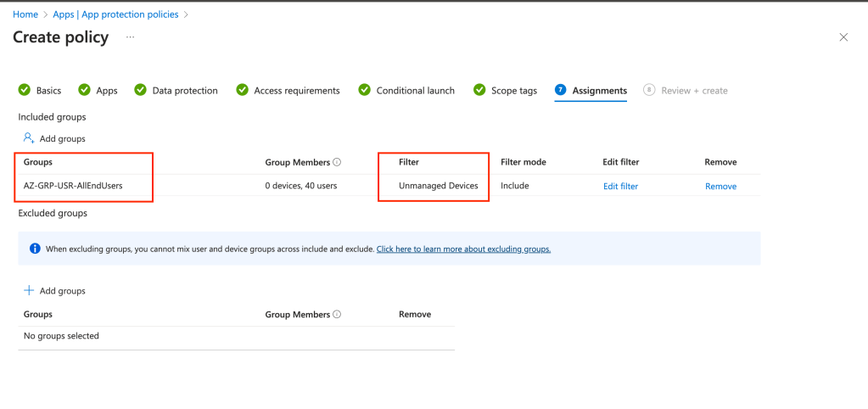The width and height of the screenshot is (868, 409).
Task: Click the info icon beside excluded Group Members
Action: pos(337,315)
